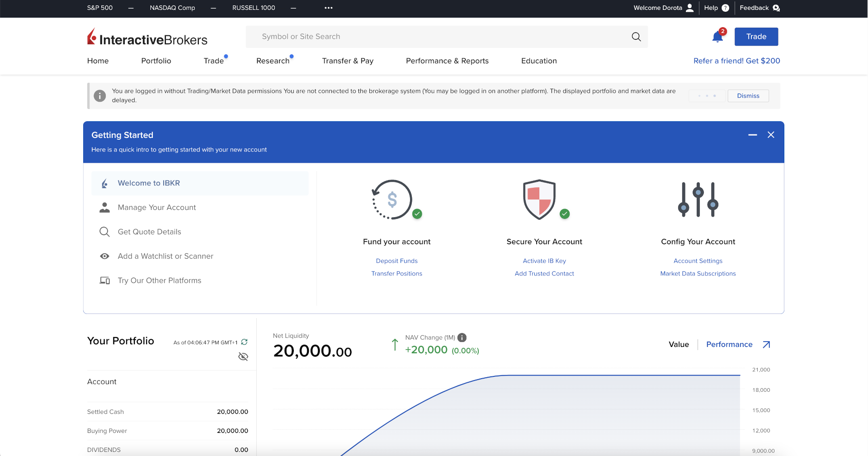Open the notifications bell icon
Viewport: 868px width, 456px height.
pyautogui.click(x=717, y=37)
